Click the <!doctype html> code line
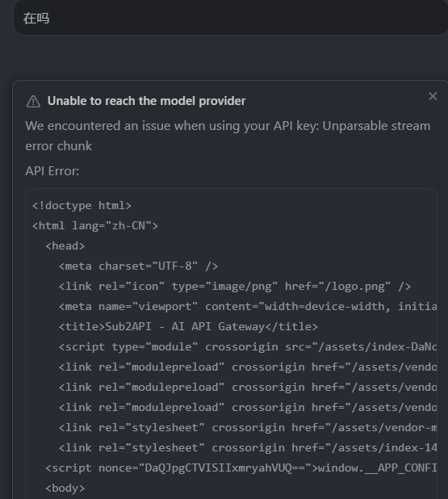 82,206
